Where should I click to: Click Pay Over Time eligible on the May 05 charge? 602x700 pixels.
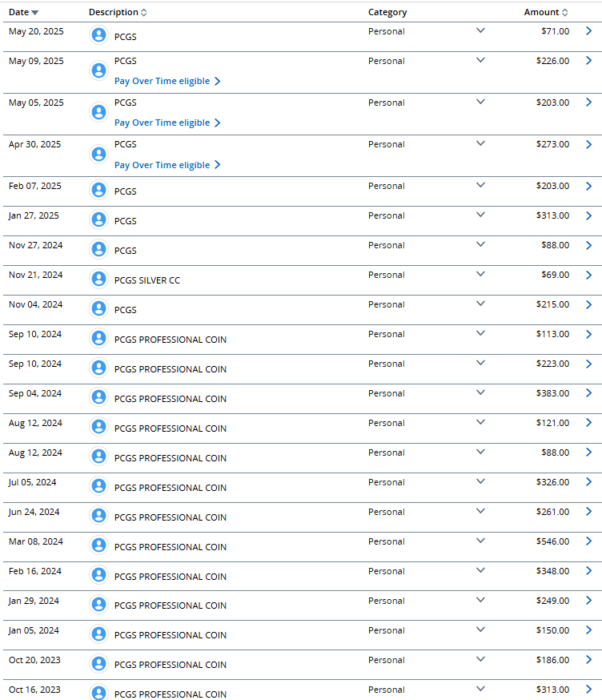coord(167,123)
